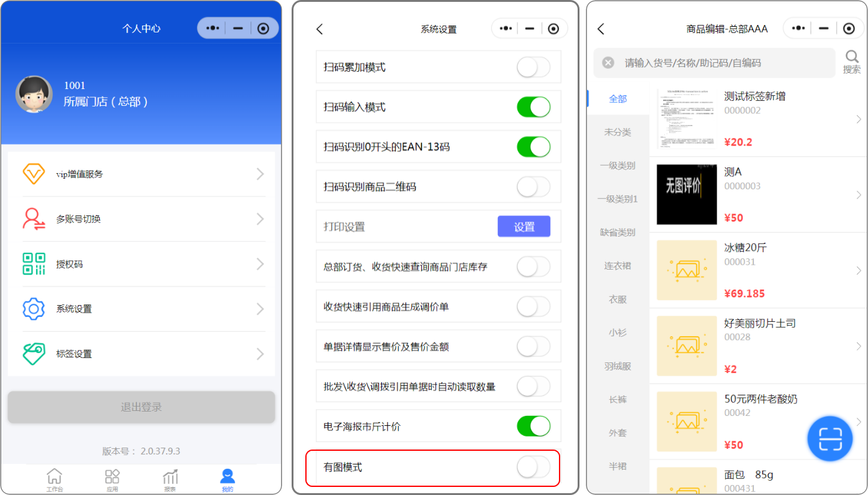Enable 批发\收货\调拨引用单据时自动读取数量 switch
The width and height of the screenshot is (868, 495).
[533, 387]
